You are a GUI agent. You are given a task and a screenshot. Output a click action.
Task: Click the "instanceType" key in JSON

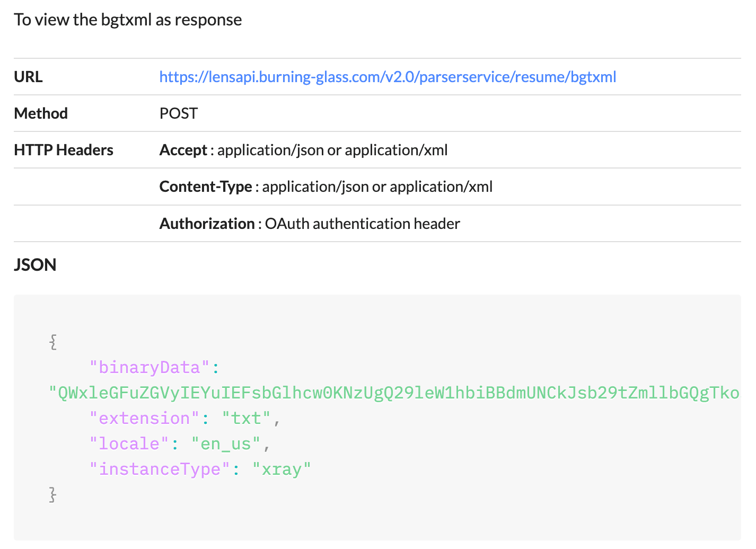160,469
